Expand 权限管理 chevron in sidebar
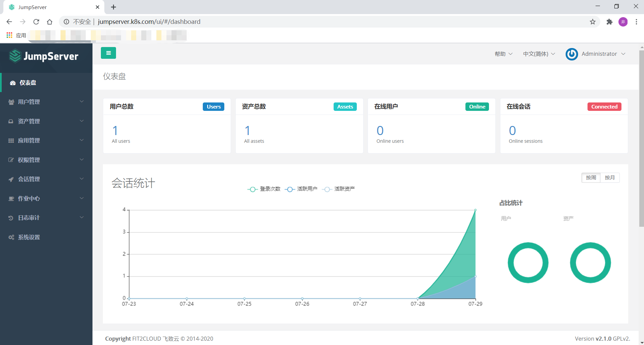 coord(82,160)
